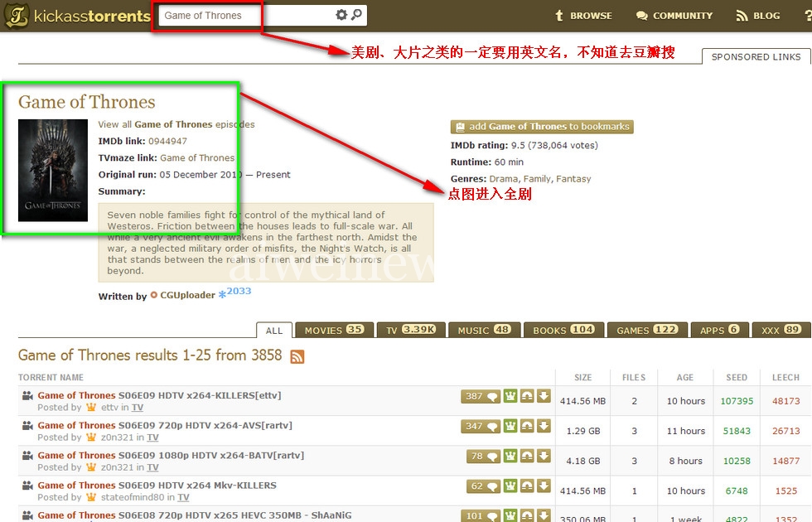
Task: Open torrent S06E09 HDTV x264-KILLERS[ettv]
Action: (x=159, y=395)
